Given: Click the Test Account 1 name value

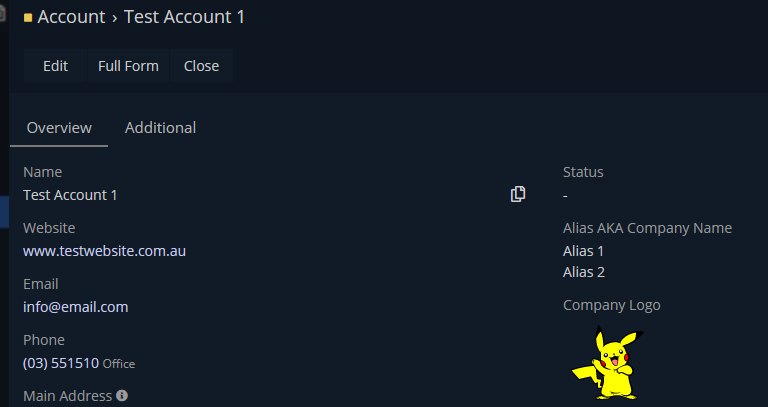Looking at the screenshot, I should (x=70, y=195).
